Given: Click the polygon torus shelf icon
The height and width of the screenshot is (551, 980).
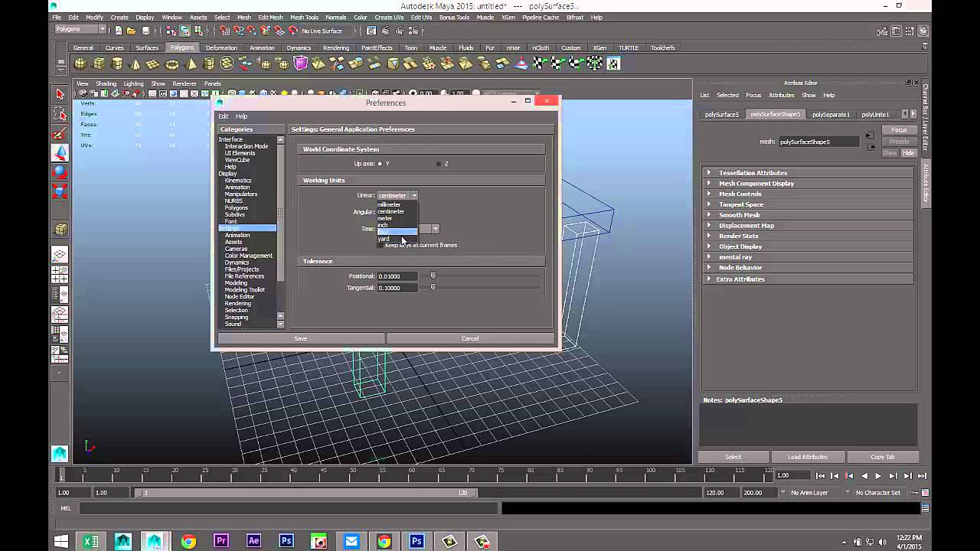Looking at the screenshot, I should pyautogui.click(x=172, y=64).
